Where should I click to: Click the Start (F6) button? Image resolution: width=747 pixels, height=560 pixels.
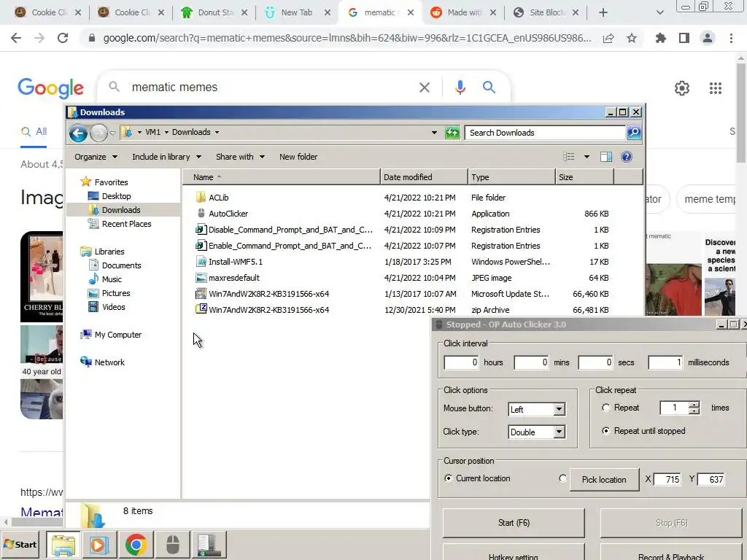pyautogui.click(x=514, y=523)
